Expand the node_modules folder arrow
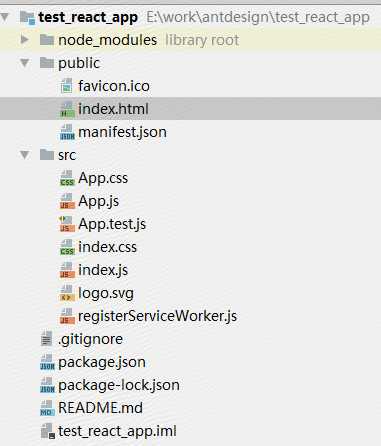This screenshot has width=381, height=446. (x=25, y=40)
